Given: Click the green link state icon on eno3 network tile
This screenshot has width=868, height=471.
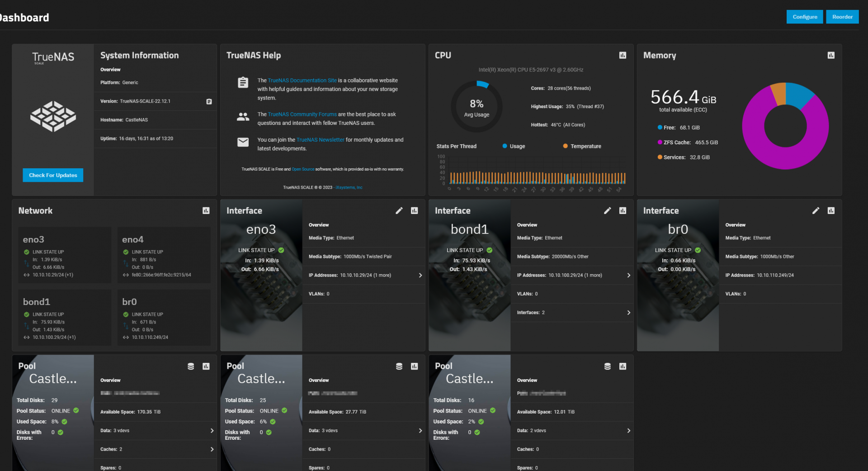Looking at the screenshot, I should (x=27, y=252).
